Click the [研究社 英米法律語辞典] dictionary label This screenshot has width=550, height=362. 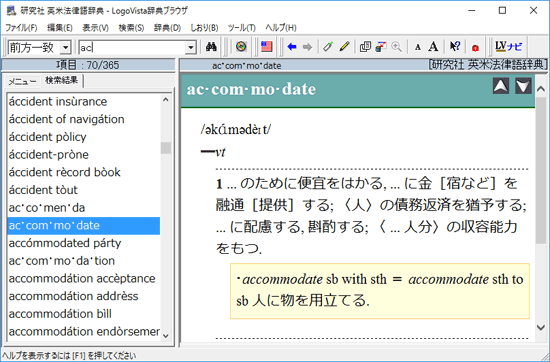point(488,65)
